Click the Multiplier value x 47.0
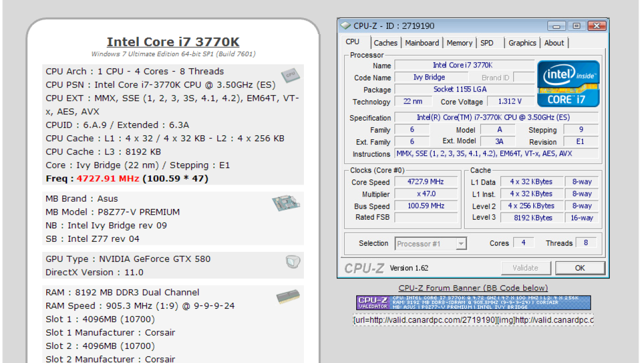644x363 pixels. pos(426,194)
